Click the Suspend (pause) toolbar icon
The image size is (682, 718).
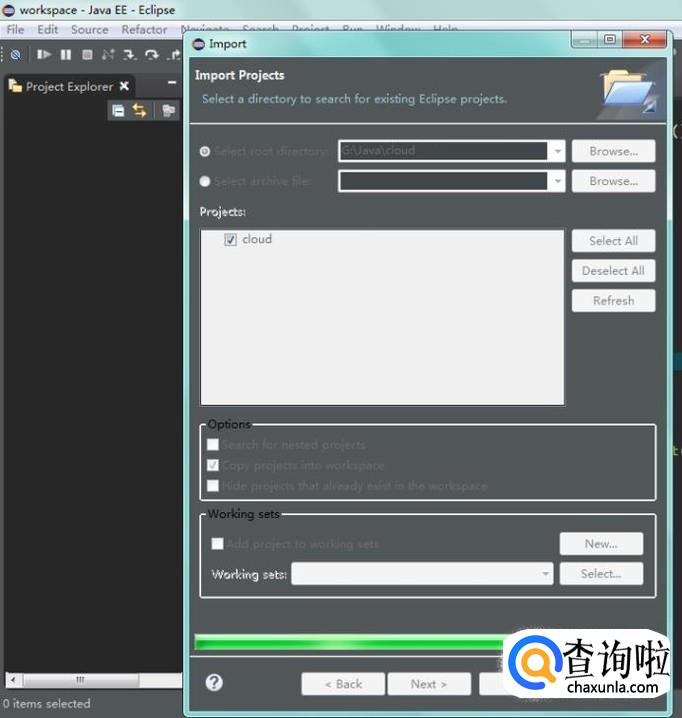tap(65, 55)
